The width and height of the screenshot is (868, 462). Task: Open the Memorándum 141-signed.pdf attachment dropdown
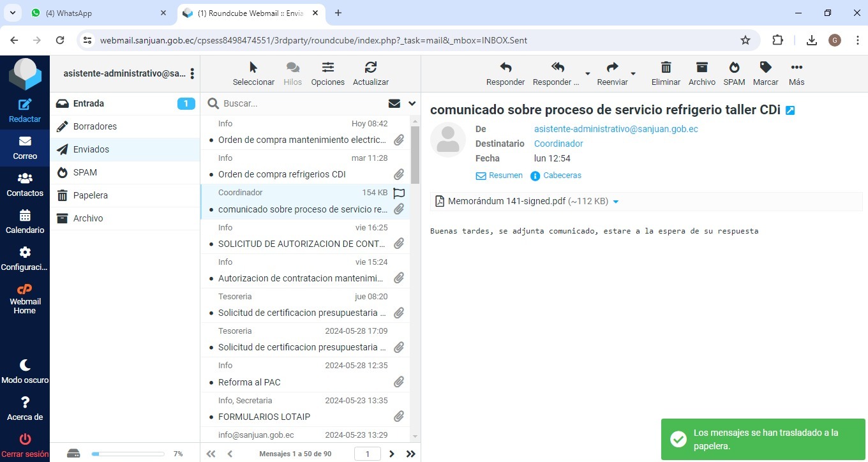tap(616, 202)
